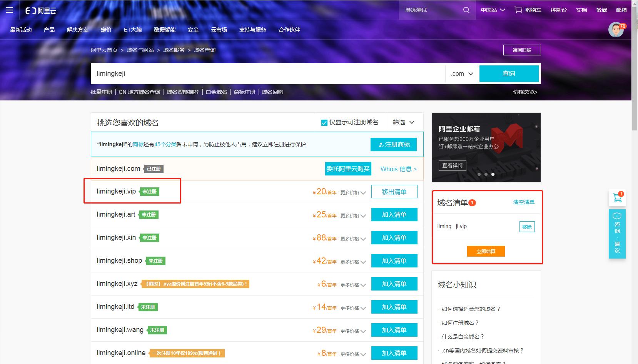Clear the domain list via 清空清单
Viewport: 638px width, 364px height.
click(524, 202)
